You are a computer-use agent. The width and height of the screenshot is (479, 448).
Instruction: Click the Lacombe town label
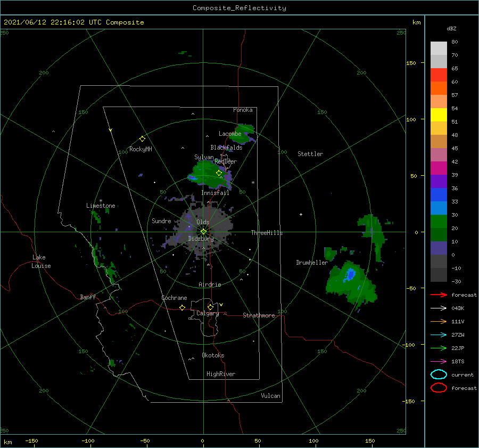(230, 134)
